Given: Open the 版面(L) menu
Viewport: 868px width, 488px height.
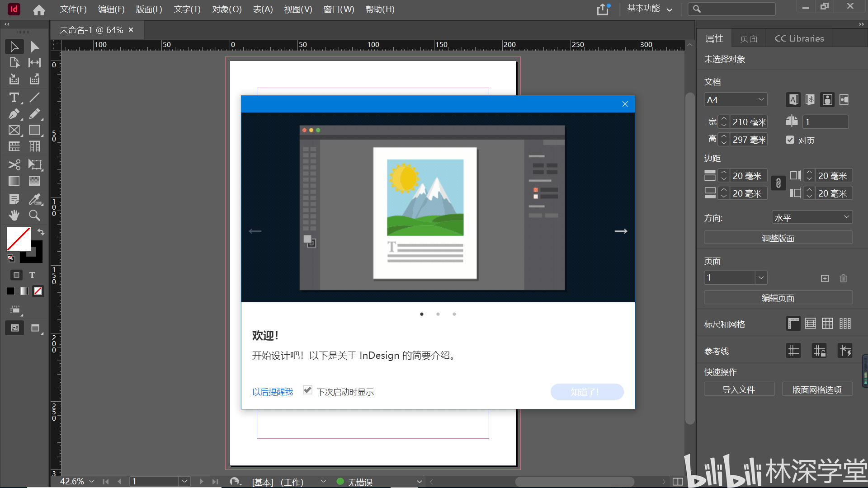Looking at the screenshot, I should [x=149, y=9].
